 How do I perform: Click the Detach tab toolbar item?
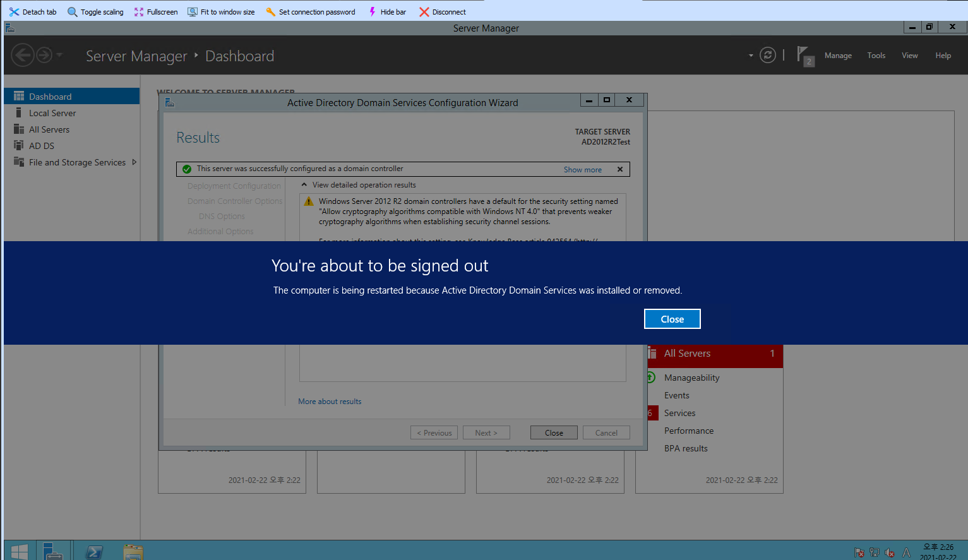(33, 12)
